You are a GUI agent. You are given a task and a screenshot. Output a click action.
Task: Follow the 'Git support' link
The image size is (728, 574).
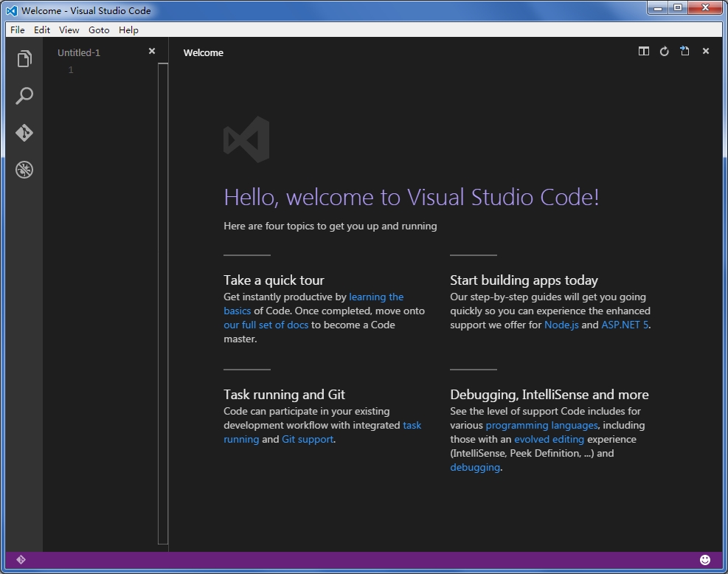coord(308,439)
